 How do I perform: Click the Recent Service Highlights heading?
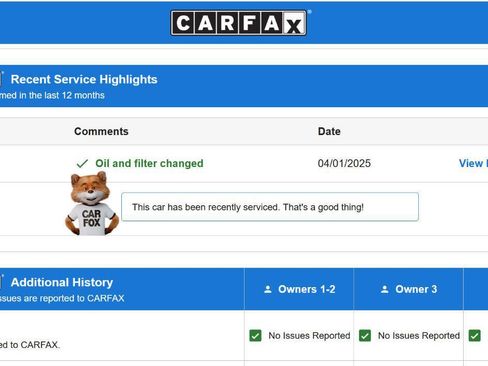pyautogui.click(x=84, y=79)
